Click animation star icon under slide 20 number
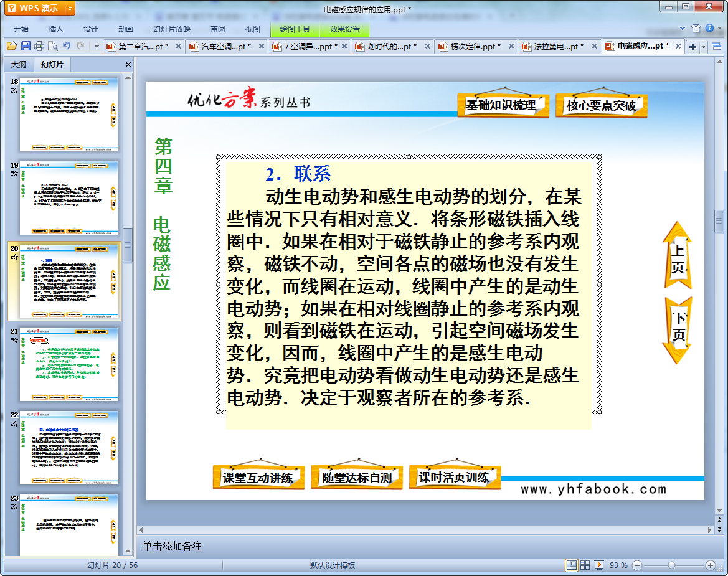Screen dimensions: 728x576 pyautogui.click(x=14, y=257)
